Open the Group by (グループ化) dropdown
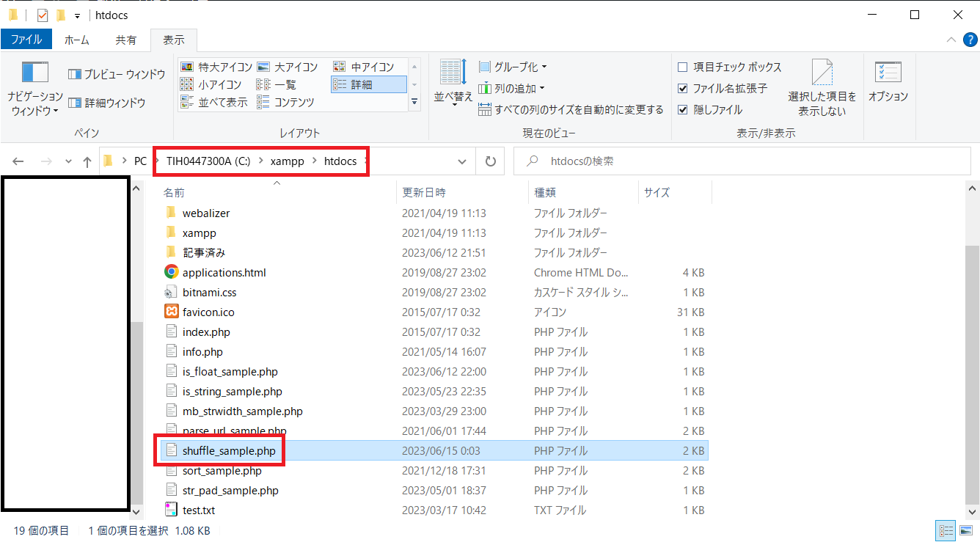980x542 pixels. point(513,67)
